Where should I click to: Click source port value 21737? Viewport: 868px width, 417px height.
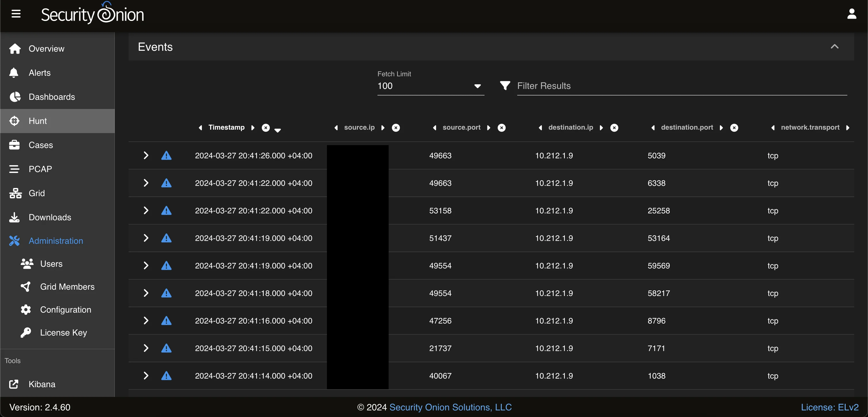pyautogui.click(x=440, y=348)
